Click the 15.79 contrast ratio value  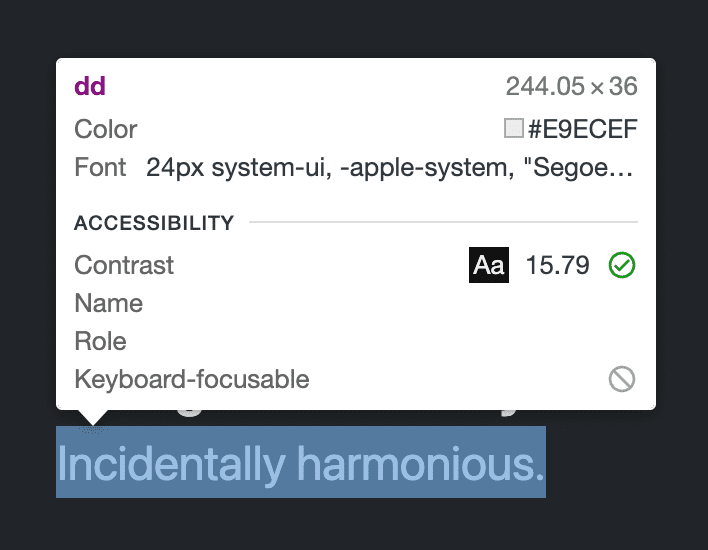click(x=557, y=265)
